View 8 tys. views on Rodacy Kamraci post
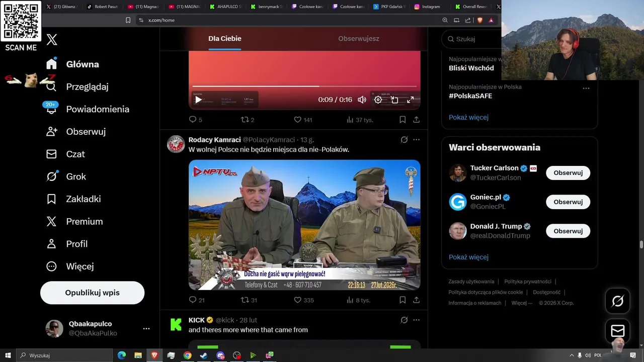This screenshot has height=362, width=644. pos(358,300)
